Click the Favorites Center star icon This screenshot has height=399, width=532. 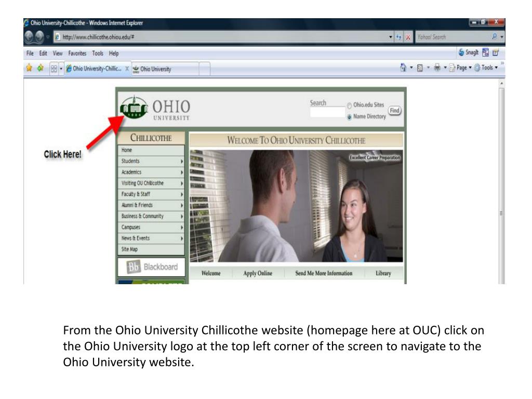coord(29,68)
